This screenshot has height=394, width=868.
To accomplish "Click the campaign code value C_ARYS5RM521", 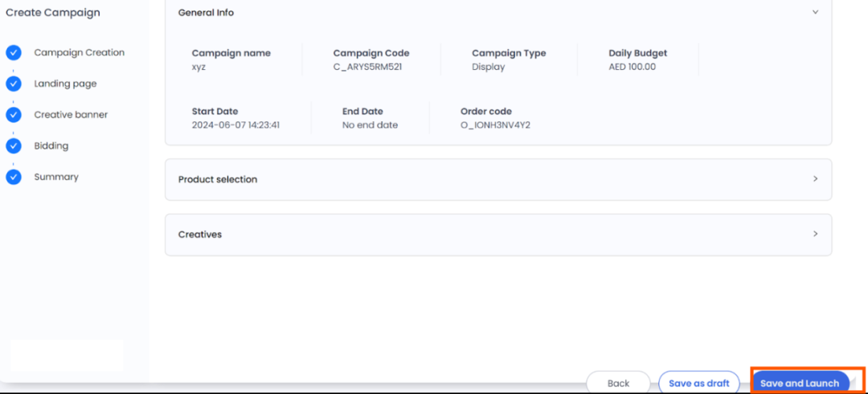I will coord(367,68).
